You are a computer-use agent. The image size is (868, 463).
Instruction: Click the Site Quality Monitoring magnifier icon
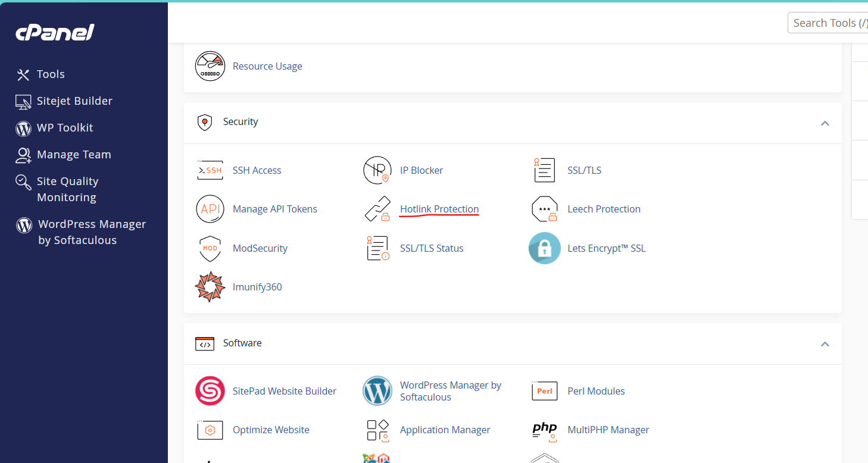(x=23, y=182)
